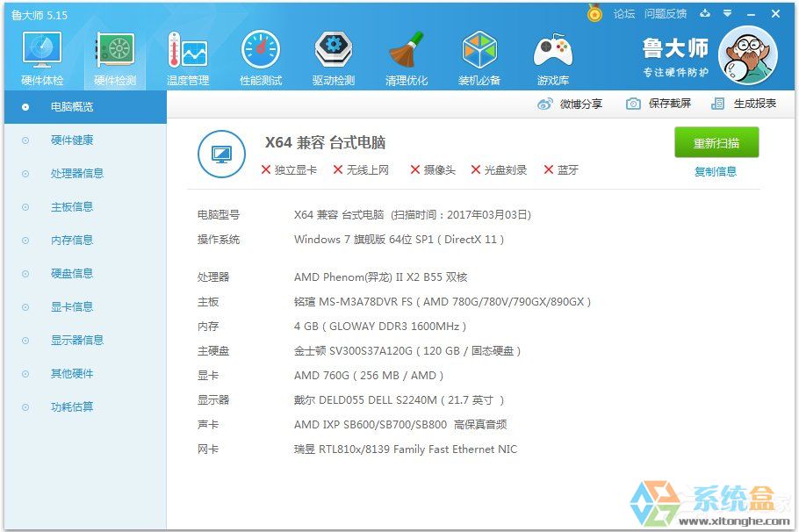Click the round desktop computer monitor icon
This screenshot has height=532, width=799.
[221, 154]
